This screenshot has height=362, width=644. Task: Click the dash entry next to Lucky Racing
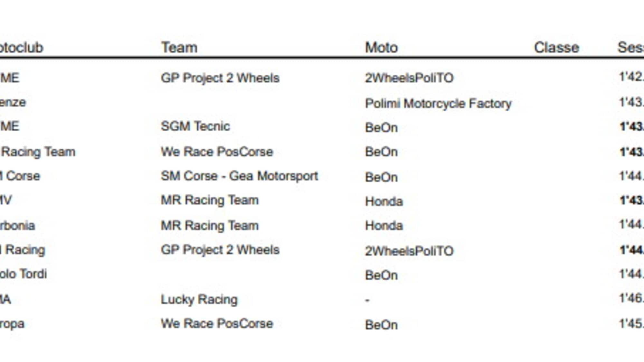367,301
